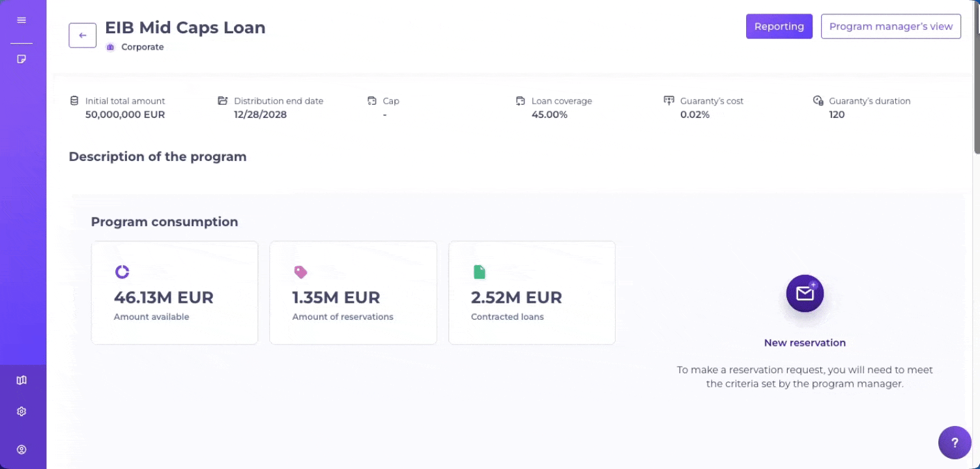Open the help question mark button
The height and width of the screenshot is (469, 980).
(955, 443)
